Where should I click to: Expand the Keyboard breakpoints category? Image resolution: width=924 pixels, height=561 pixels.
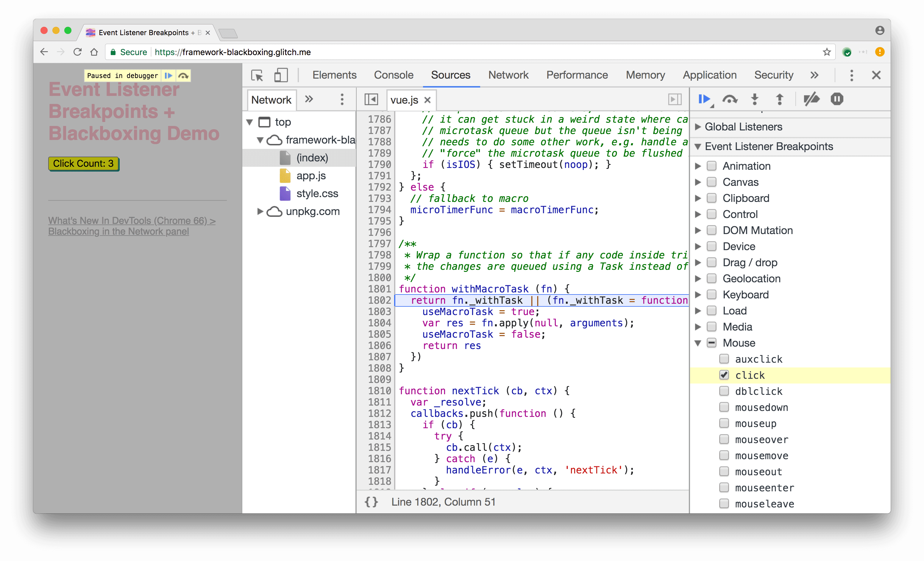[x=701, y=294]
